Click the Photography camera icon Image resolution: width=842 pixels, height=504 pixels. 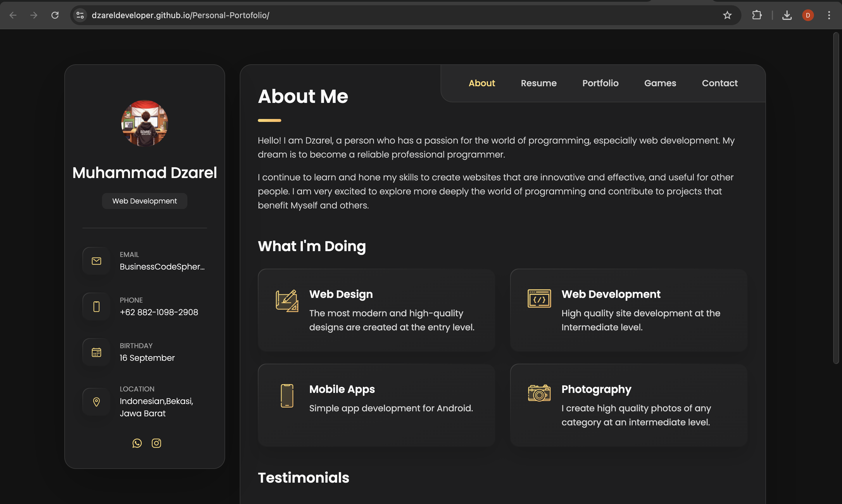[x=539, y=393]
